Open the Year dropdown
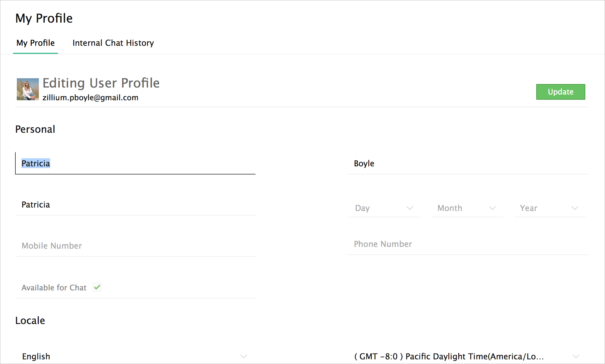This screenshot has height=364, width=605. [x=549, y=208]
